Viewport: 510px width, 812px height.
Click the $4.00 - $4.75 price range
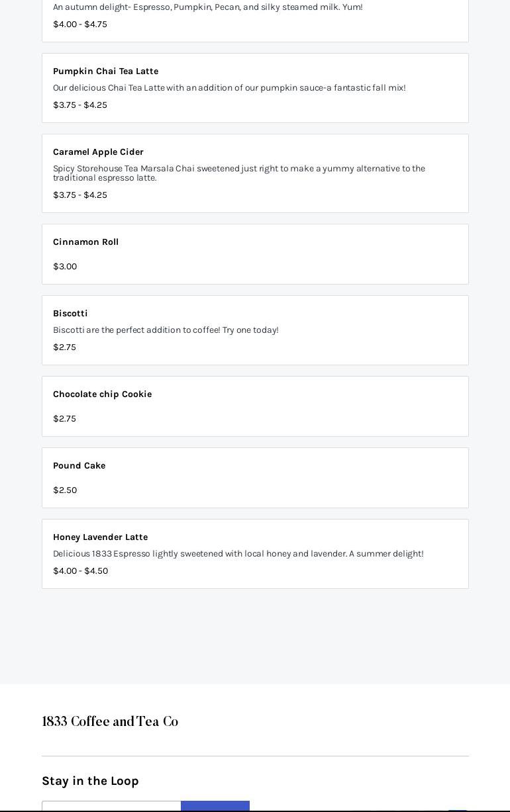click(79, 24)
